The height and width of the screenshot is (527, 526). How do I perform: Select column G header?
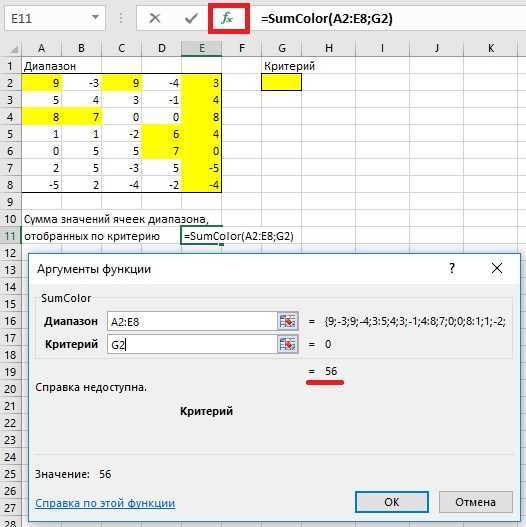(282, 48)
